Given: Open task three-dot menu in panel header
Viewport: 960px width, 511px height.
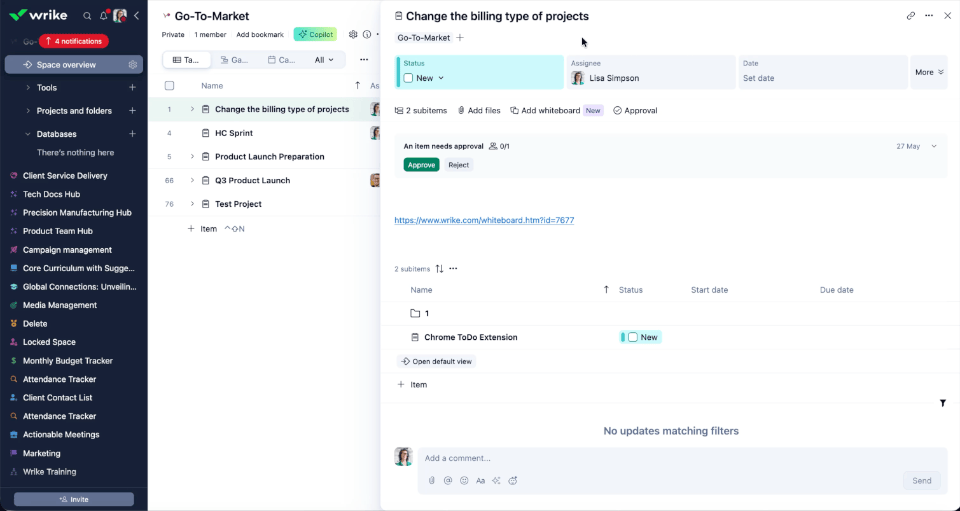Looking at the screenshot, I should point(929,16).
